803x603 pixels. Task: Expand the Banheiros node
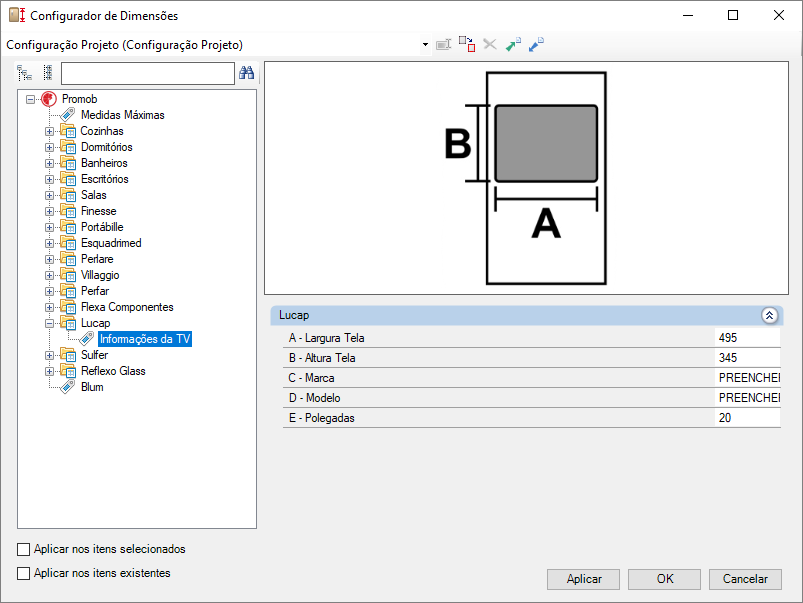[49, 163]
